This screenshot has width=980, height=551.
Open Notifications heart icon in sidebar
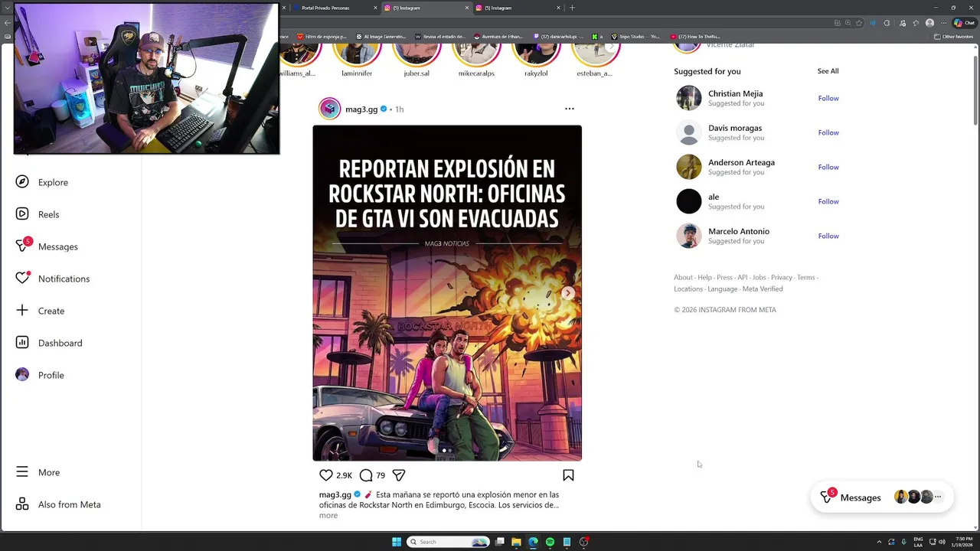click(22, 279)
